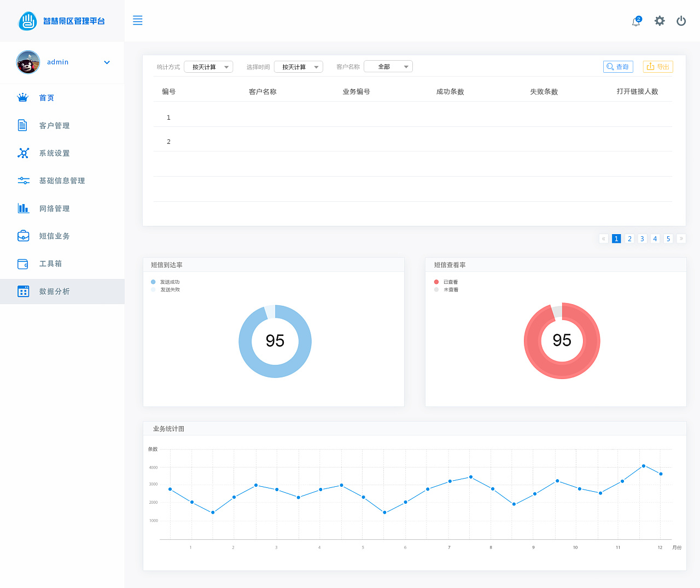Viewport: 700px width, 588px height.
Task: Click the network node icon for 系统设置
Action: pyautogui.click(x=23, y=153)
